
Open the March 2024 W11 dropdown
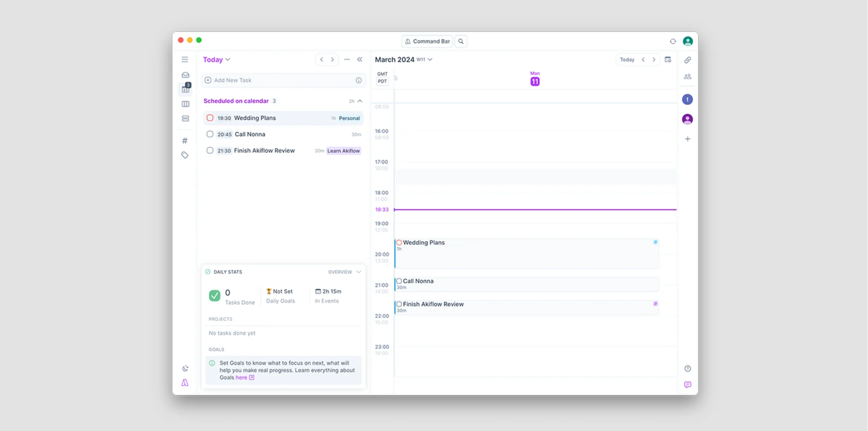[x=404, y=59]
